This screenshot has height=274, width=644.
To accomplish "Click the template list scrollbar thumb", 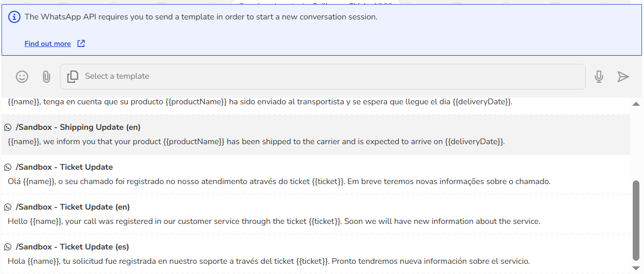I will point(636,221).
